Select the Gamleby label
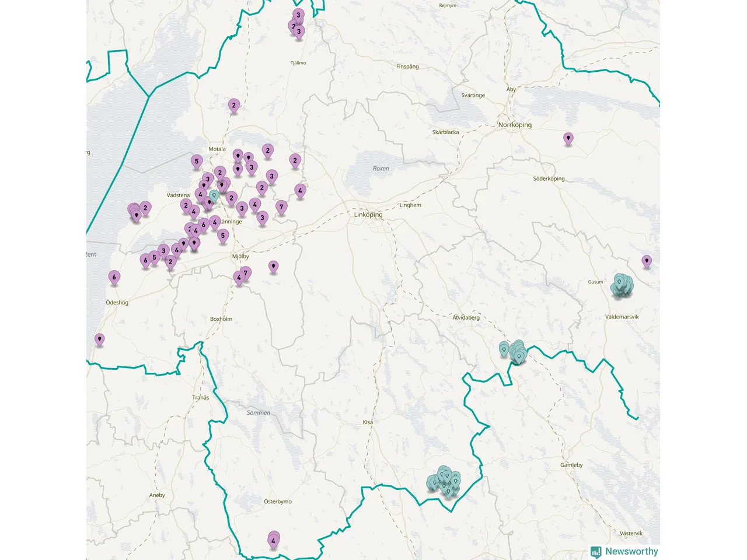 [571, 466]
